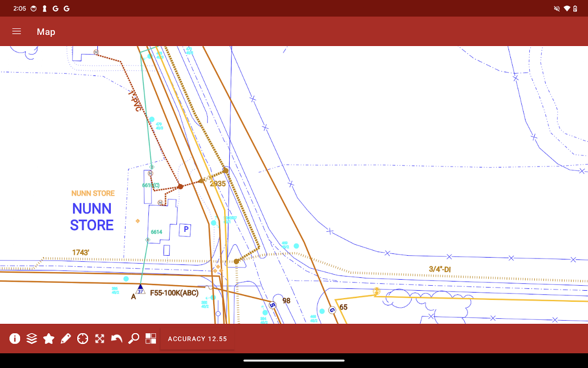Select the pencil edit tool
Image resolution: width=588 pixels, height=368 pixels.
tap(66, 339)
